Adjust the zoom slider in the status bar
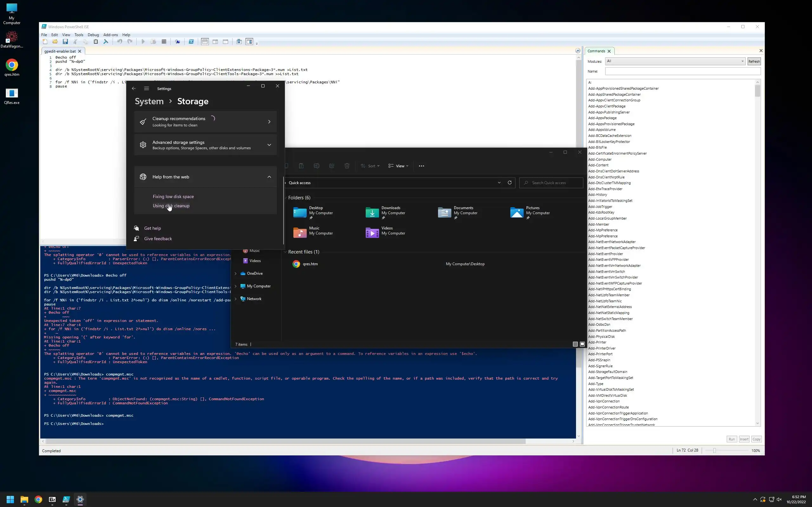 pyautogui.click(x=714, y=450)
